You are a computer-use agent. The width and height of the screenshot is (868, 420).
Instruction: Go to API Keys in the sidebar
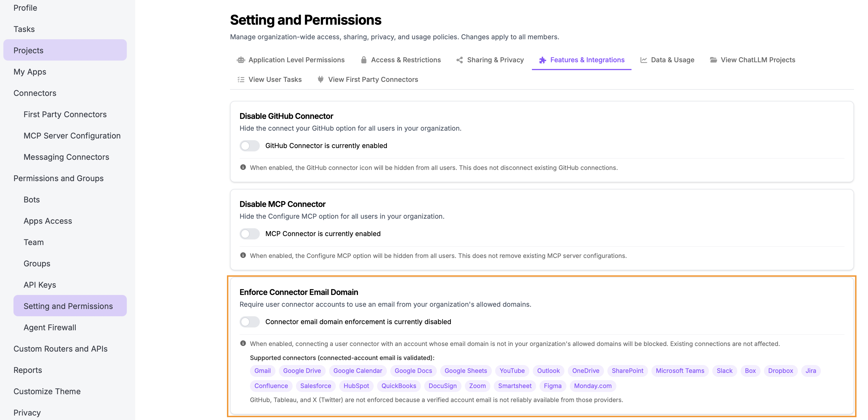[40, 285]
